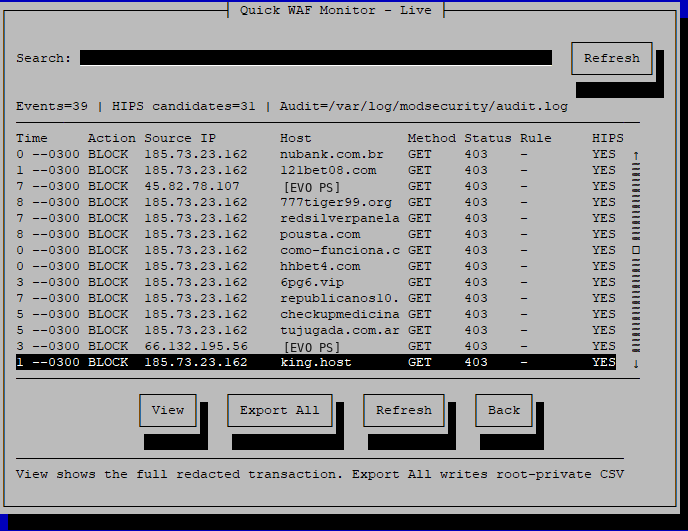Viewport: 688px width, 531px height.
Task: Click the Events=39 counter text
Action: pyautogui.click(x=52, y=106)
